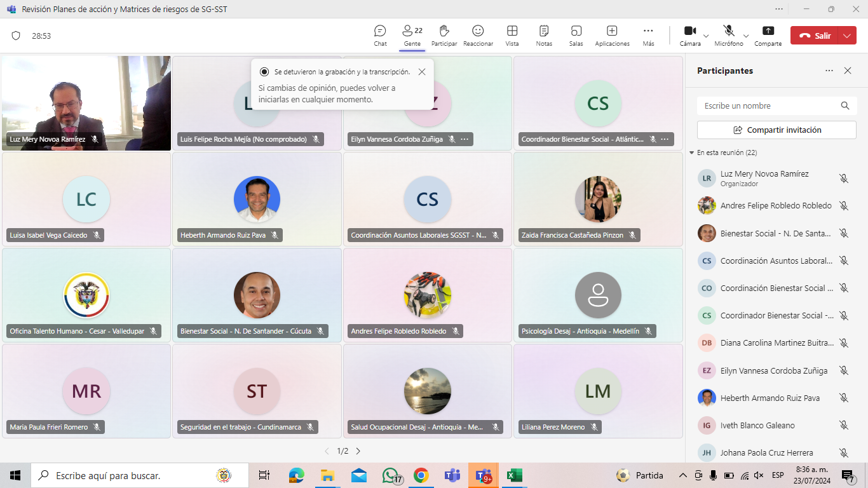Click the 'Escribe un nombre' search field
868x488 pixels.
[x=769, y=106]
